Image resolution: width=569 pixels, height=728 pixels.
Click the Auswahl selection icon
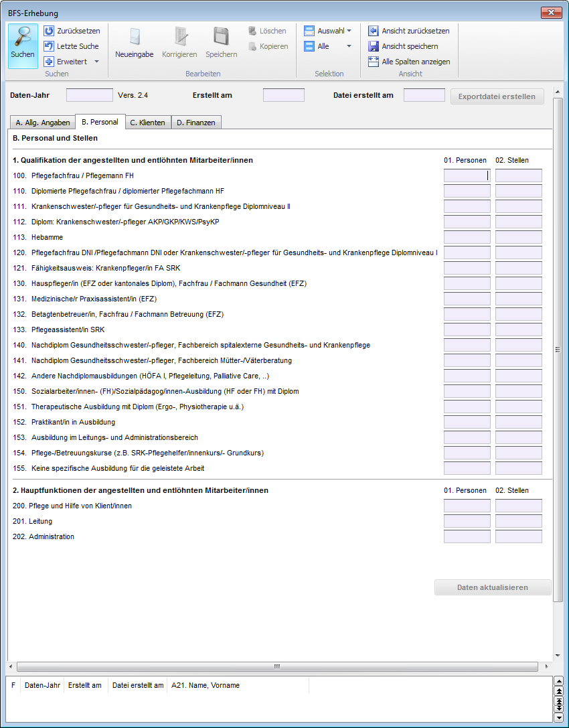coord(309,31)
